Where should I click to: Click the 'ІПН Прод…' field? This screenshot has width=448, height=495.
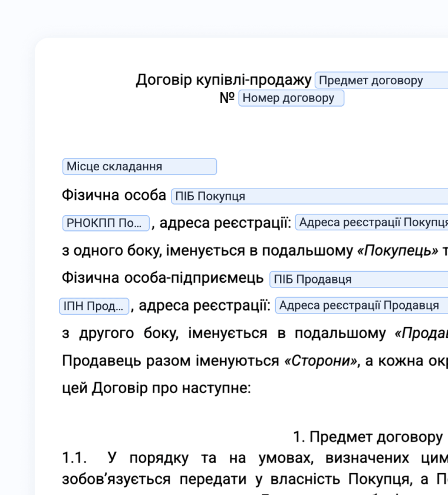[94, 306]
